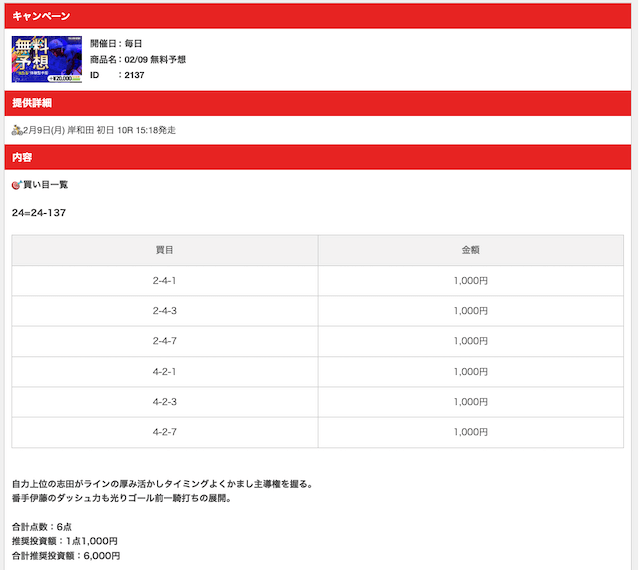Screen dimensions: 640x570
Task: Choose the 4-2-1 bet combination cell
Action: [x=165, y=372]
